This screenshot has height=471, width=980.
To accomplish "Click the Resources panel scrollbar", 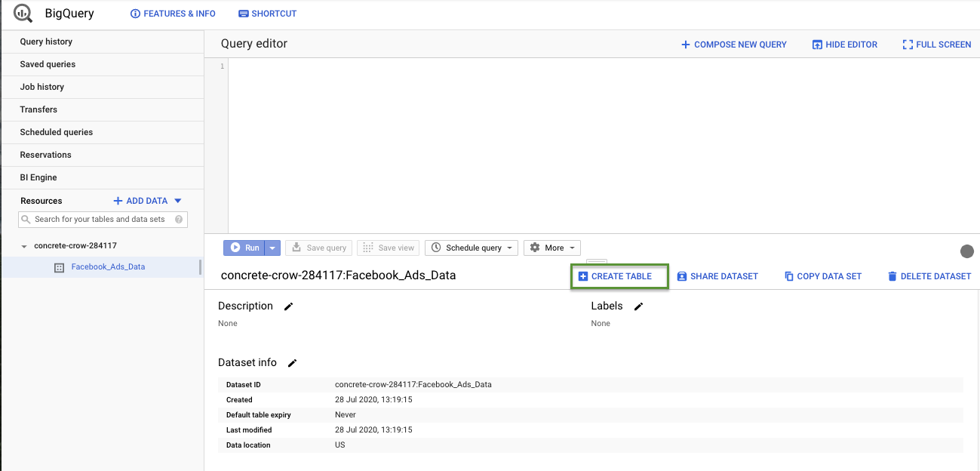I will pyautogui.click(x=200, y=267).
